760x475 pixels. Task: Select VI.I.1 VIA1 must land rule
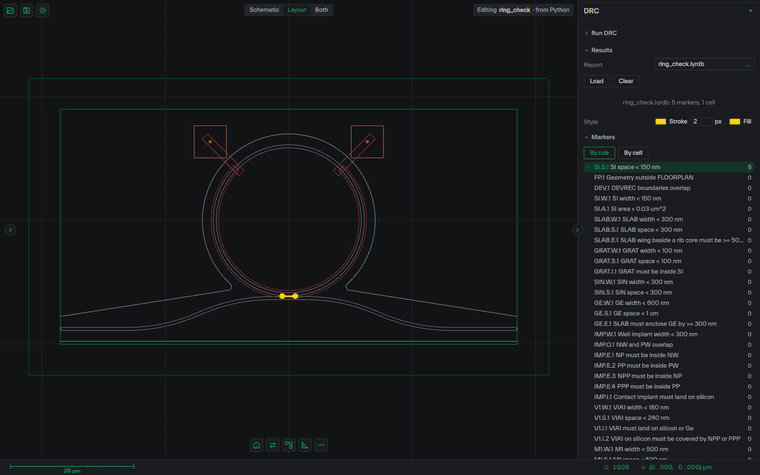point(668,428)
